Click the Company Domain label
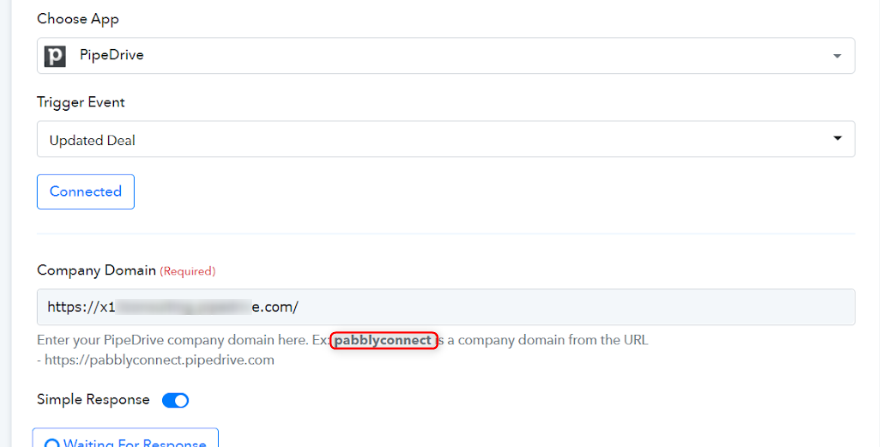 pos(97,270)
